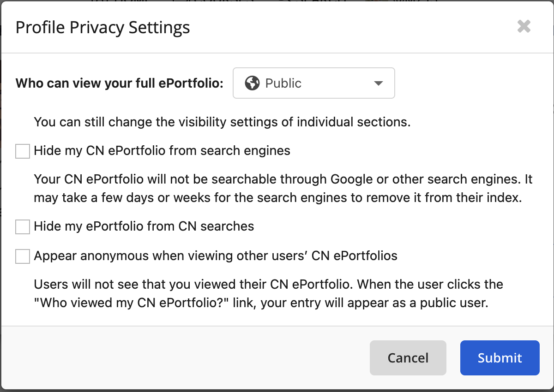Click the Who can view your full ePortfolio label
The height and width of the screenshot is (392, 554).
click(x=120, y=83)
